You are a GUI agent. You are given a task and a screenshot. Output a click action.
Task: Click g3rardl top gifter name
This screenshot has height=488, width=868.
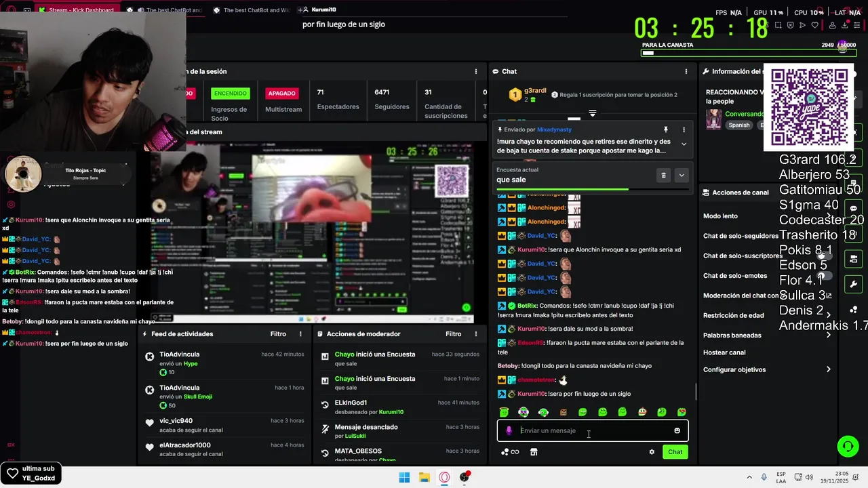point(535,90)
